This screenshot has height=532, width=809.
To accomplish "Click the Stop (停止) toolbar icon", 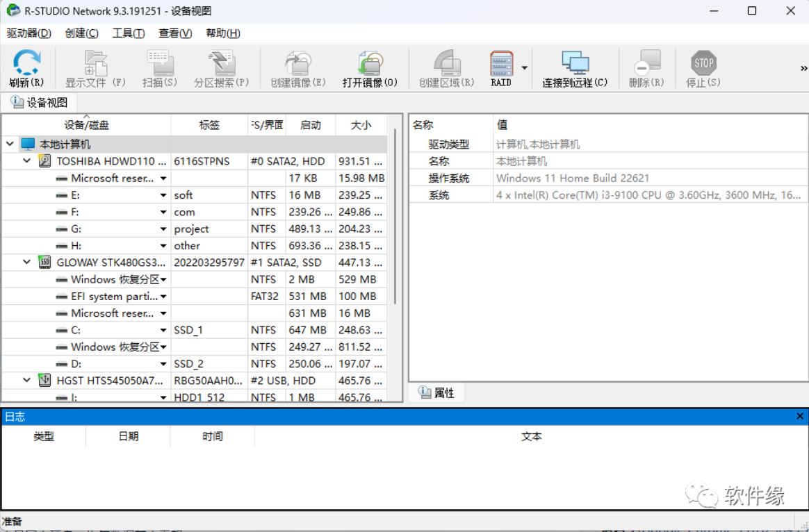I will (703, 63).
